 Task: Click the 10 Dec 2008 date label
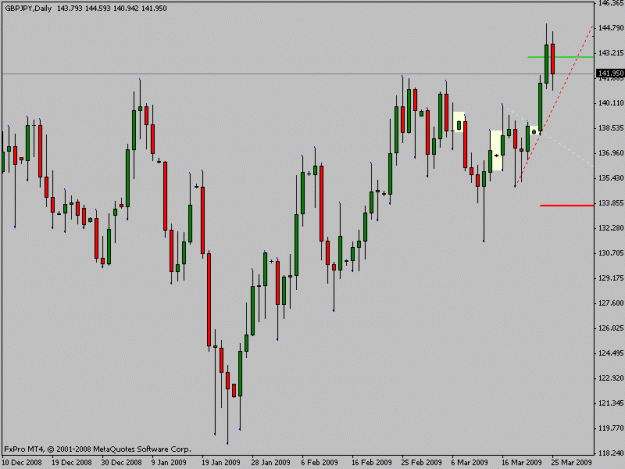[x=22, y=462]
